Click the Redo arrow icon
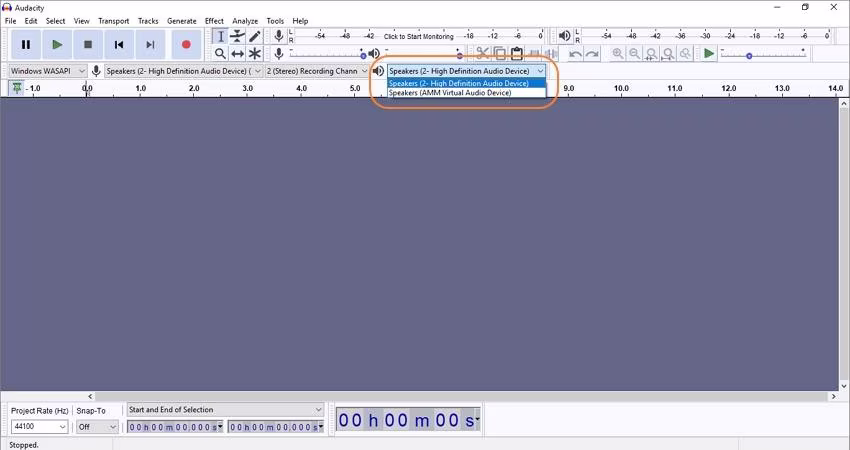Screen dimensions: 850x450 (x=593, y=54)
